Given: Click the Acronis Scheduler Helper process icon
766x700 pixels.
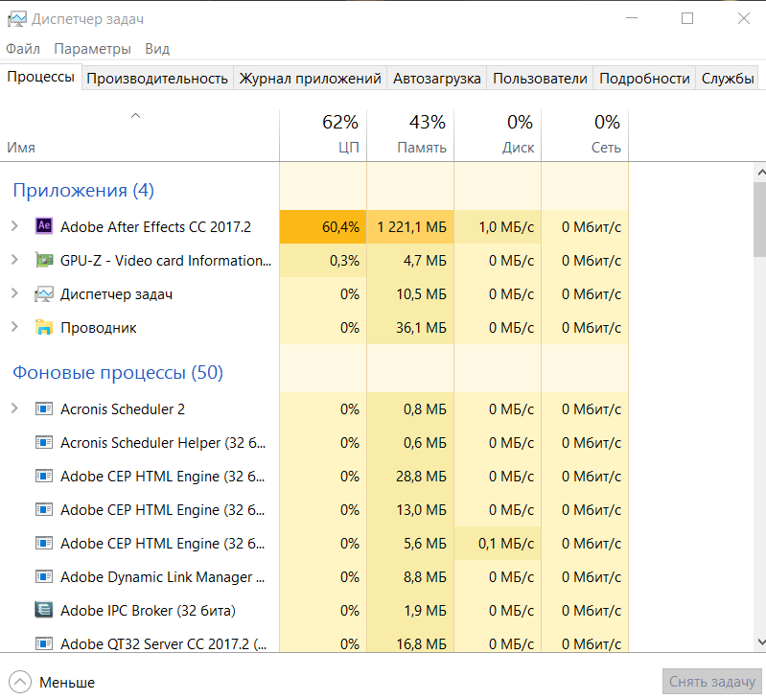Looking at the screenshot, I should click(x=44, y=443).
